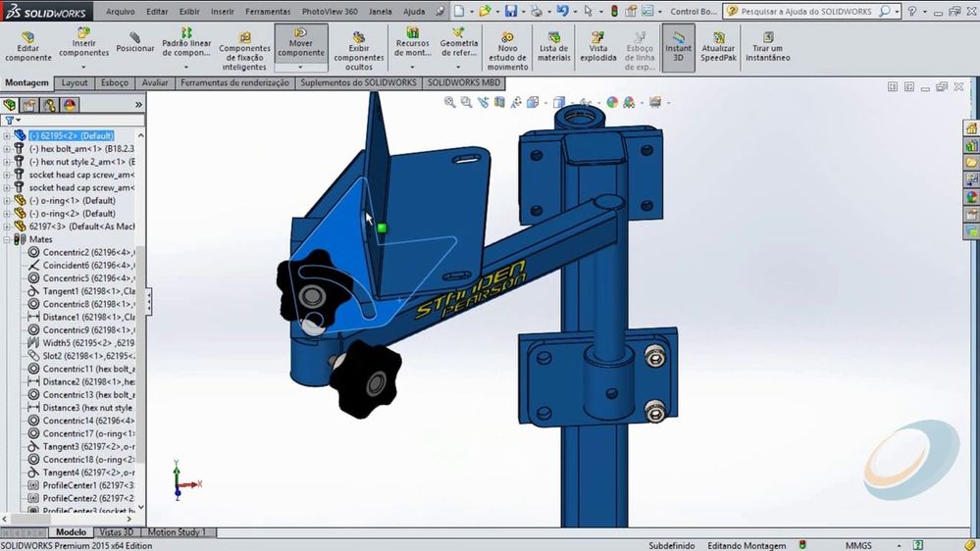Switch to the Esboço tab
Viewport: 980px width, 551px height.
pos(115,82)
